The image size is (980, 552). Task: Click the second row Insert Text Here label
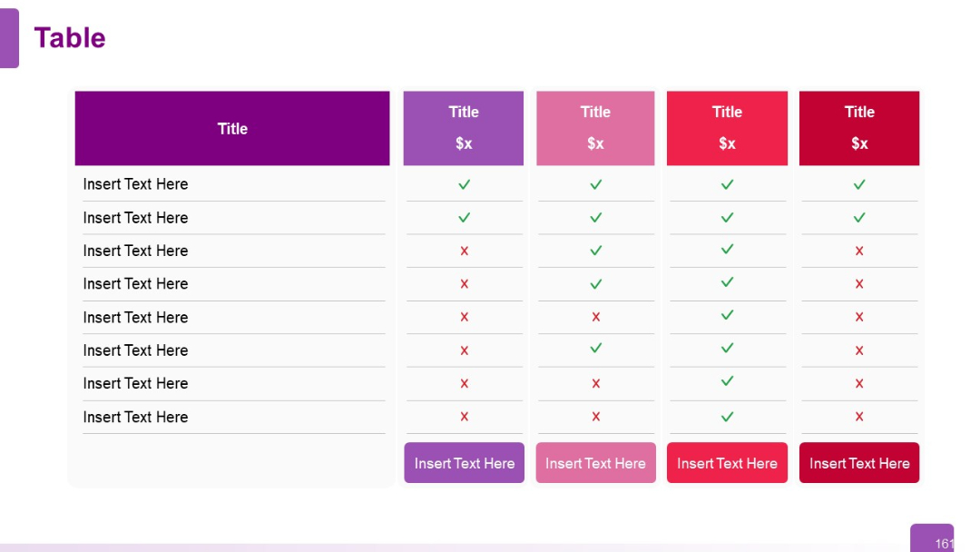[x=135, y=218]
